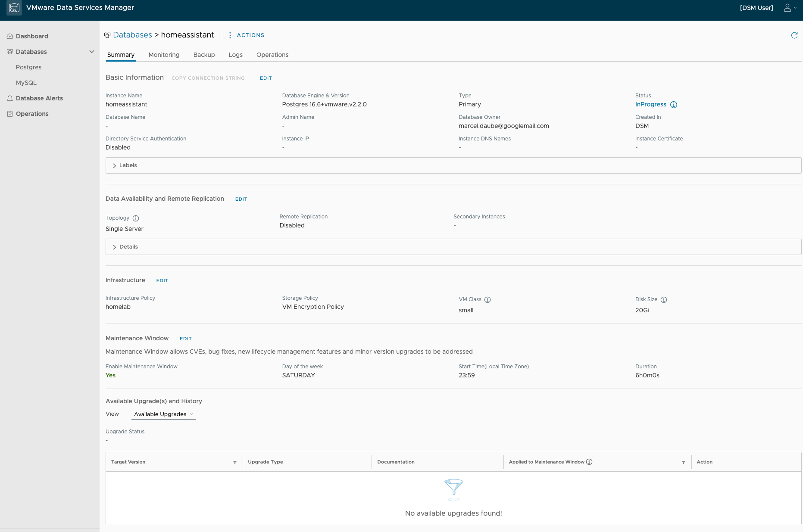Click the refresh icon at top right
803x532 pixels.
pyautogui.click(x=794, y=35)
